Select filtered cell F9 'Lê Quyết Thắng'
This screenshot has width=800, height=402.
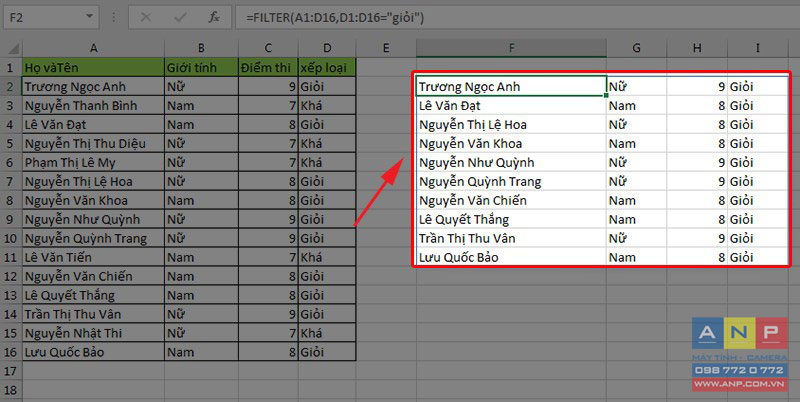[511, 219]
